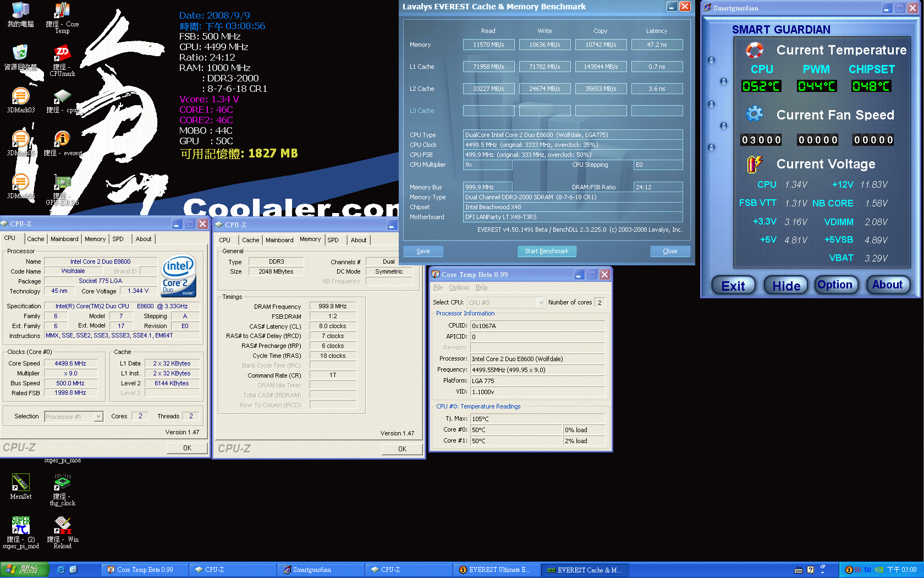Click the second quick launch icon beside IE
The width and height of the screenshot is (924, 578).
click(x=73, y=570)
